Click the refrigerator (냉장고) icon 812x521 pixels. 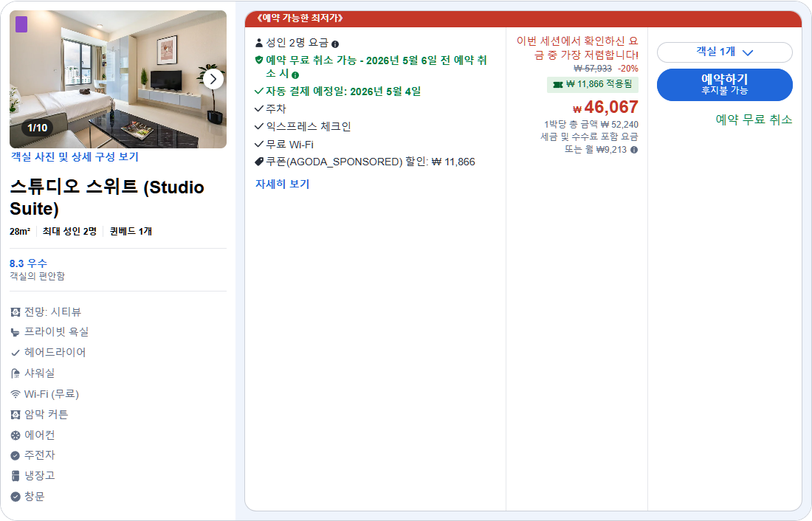tap(12, 476)
